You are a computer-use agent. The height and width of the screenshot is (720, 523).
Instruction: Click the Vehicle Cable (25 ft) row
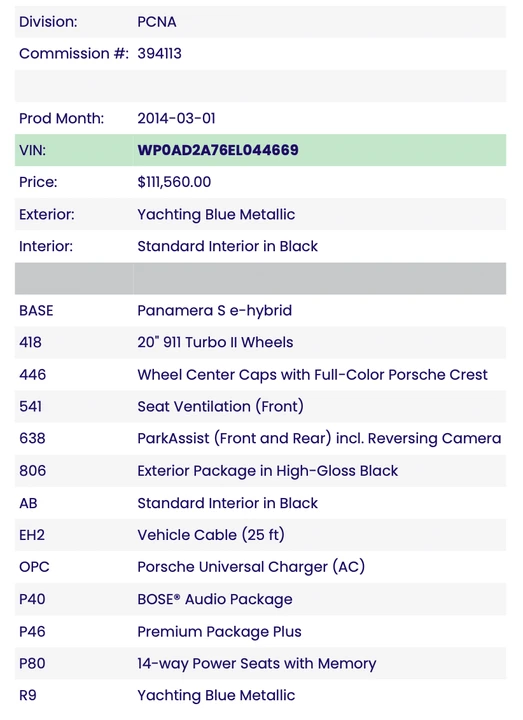260,535
